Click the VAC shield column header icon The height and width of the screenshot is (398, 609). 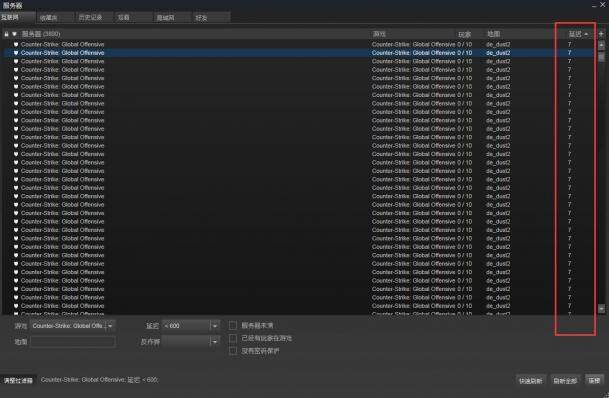click(x=14, y=34)
